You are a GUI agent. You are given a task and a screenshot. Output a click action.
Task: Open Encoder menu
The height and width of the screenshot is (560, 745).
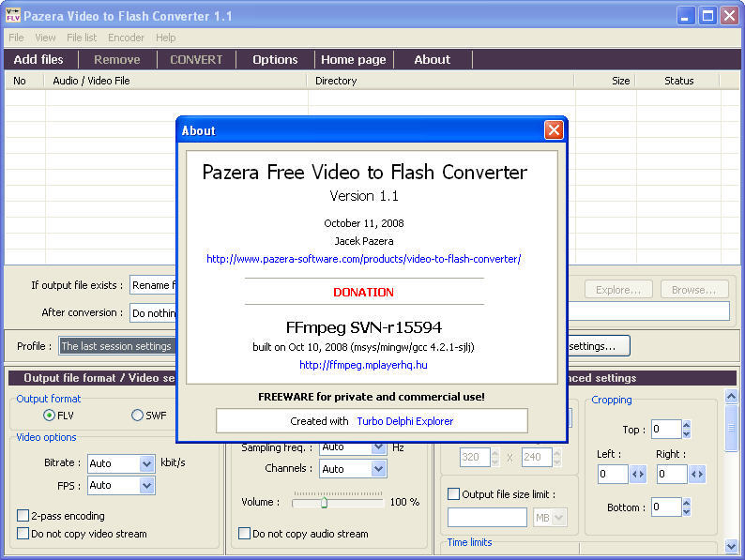point(126,38)
